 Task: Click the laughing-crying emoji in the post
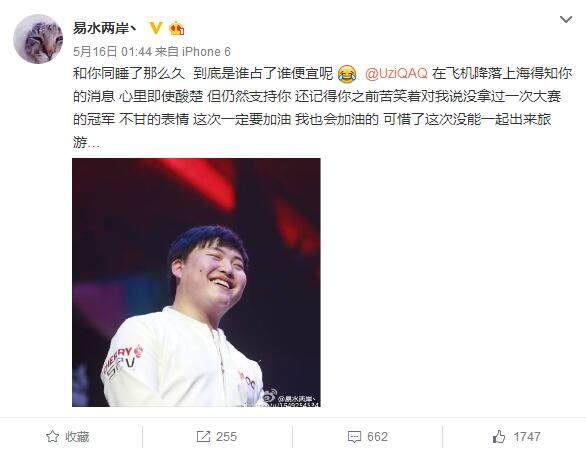tap(347, 74)
